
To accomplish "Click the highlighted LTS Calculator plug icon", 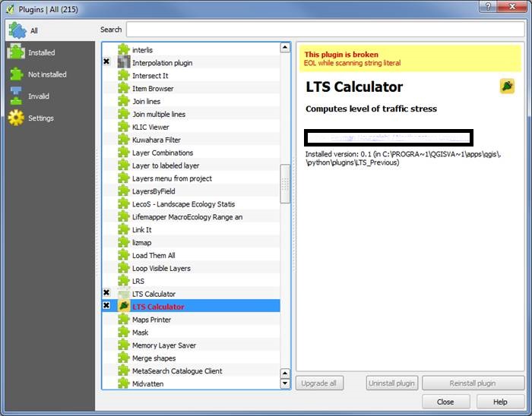I will [124, 306].
